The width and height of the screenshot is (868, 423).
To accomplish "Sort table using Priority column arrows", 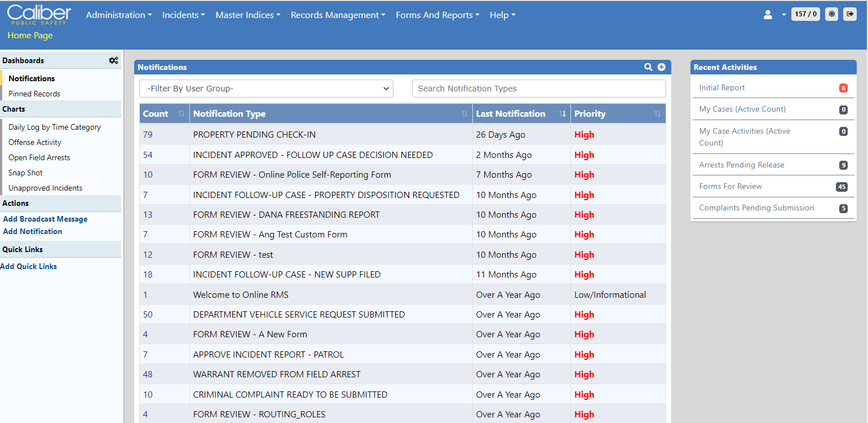I will (657, 114).
